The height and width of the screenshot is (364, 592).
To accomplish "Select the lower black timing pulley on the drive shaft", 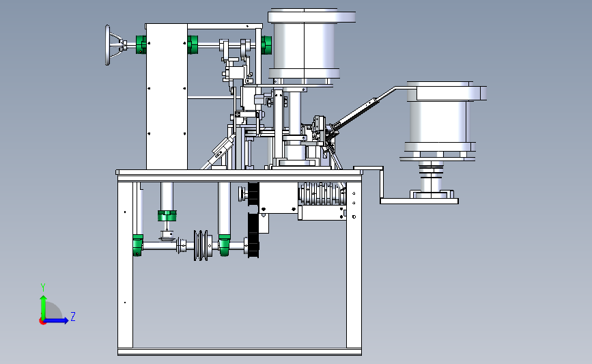I will click(x=253, y=236).
